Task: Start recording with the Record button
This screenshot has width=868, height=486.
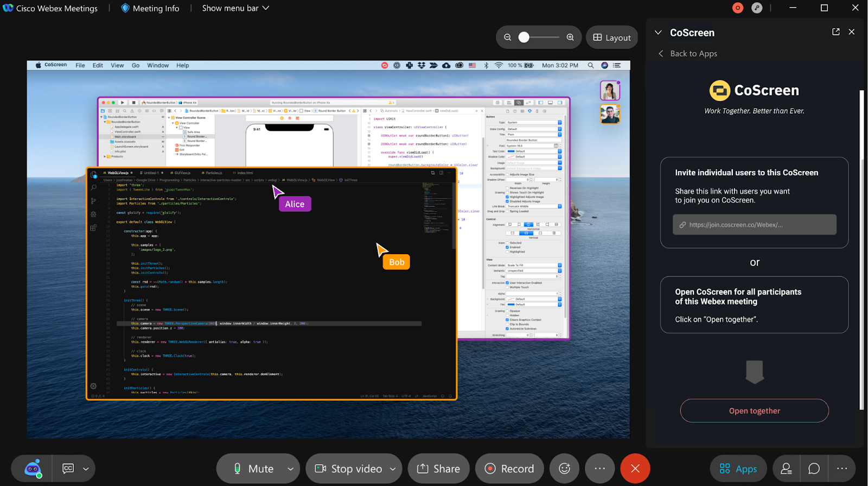Action: [509, 469]
